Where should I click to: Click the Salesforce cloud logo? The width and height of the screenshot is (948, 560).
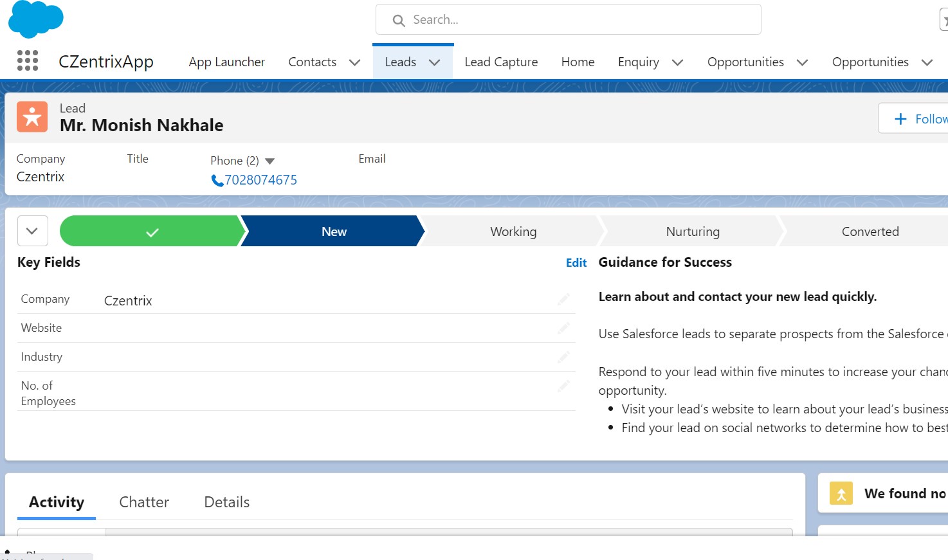[35, 19]
